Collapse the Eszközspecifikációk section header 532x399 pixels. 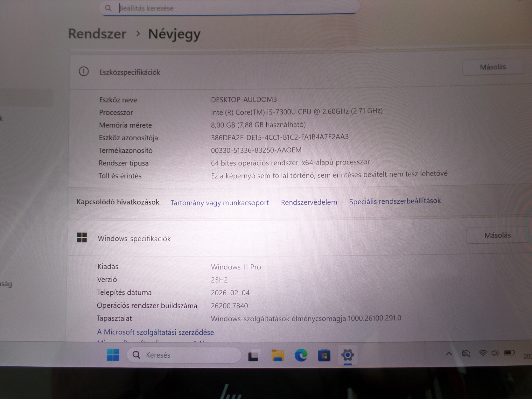click(x=299, y=72)
